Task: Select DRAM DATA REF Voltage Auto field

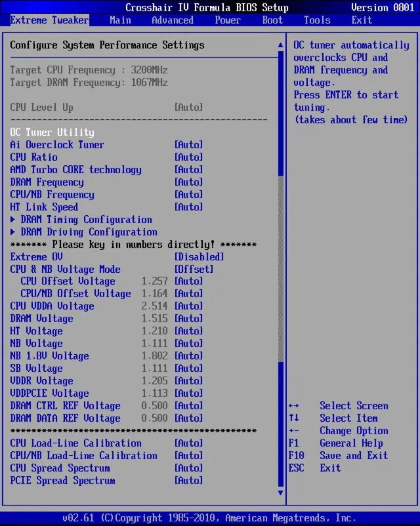Action: coord(188,418)
